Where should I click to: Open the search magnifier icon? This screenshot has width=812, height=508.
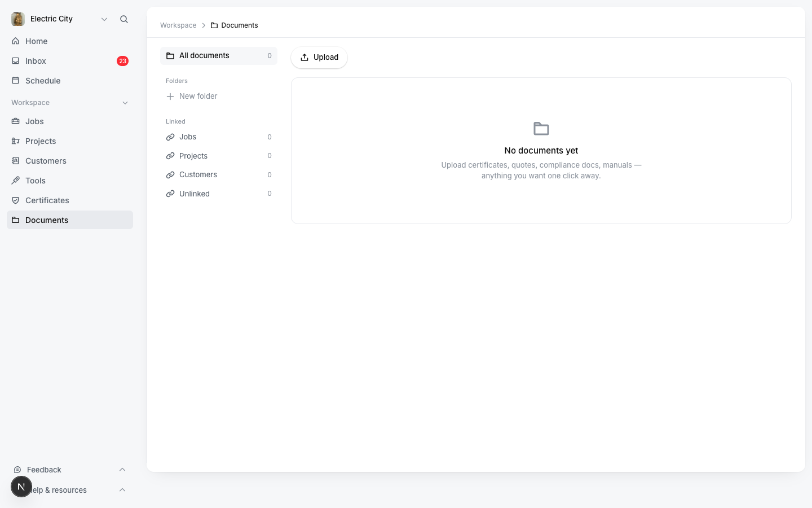[124, 19]
